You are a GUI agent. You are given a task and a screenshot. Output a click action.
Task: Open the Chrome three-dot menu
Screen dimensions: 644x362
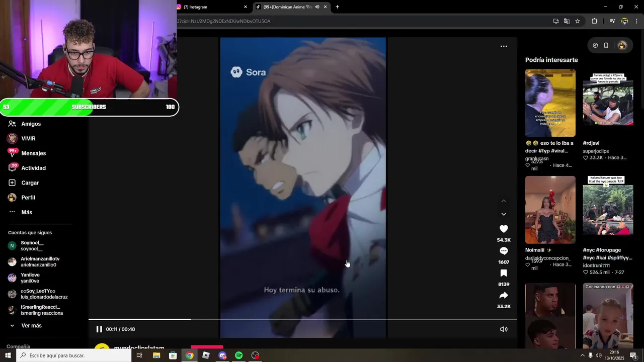637,21
